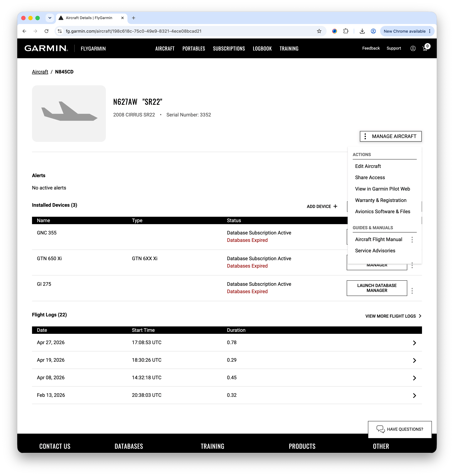Go to the Subscriptions nav tab
The image size is (454, 476).
pyautogui.click(x=229, y=49)
